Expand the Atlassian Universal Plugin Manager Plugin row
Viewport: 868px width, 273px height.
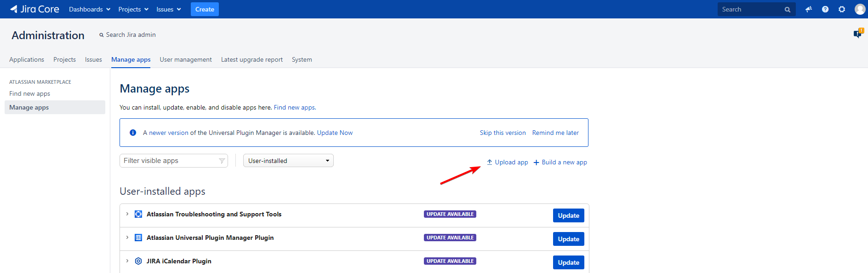[x=127, y=238]
